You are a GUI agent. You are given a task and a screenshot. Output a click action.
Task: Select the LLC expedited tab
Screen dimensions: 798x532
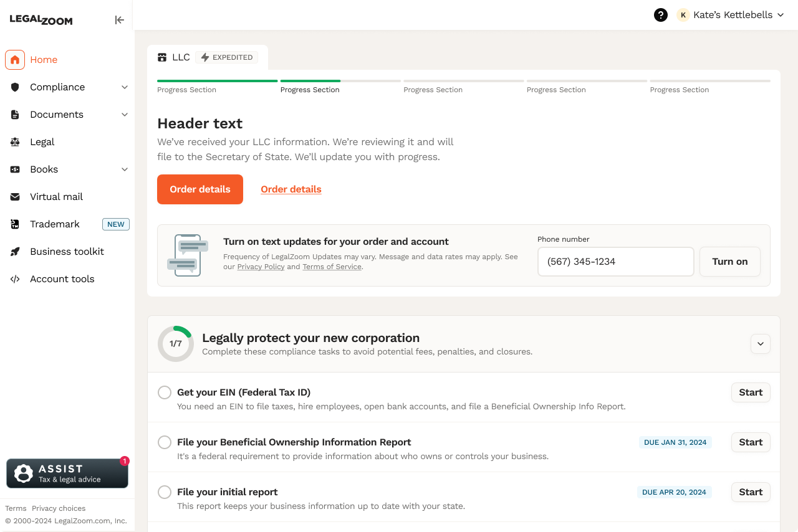pyautogui.click(x=208, y=57)
